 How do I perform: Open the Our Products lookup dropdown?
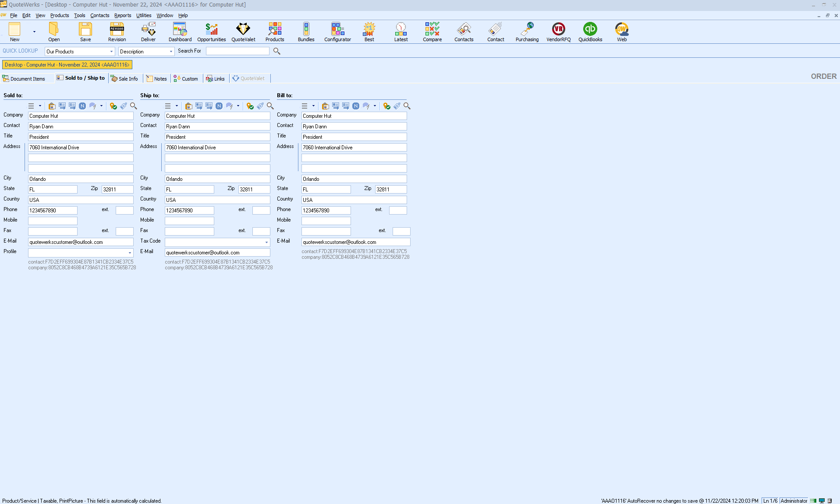(111, 52)
